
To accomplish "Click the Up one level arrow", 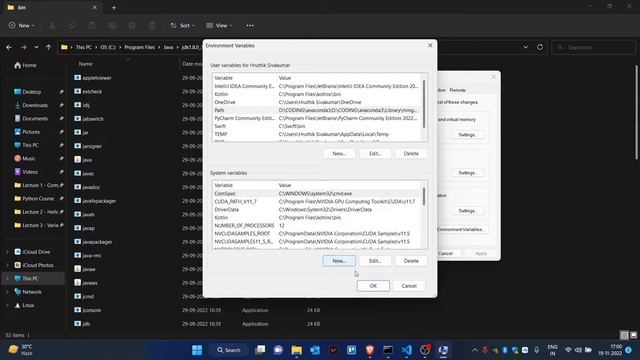I will click(49, 47).
